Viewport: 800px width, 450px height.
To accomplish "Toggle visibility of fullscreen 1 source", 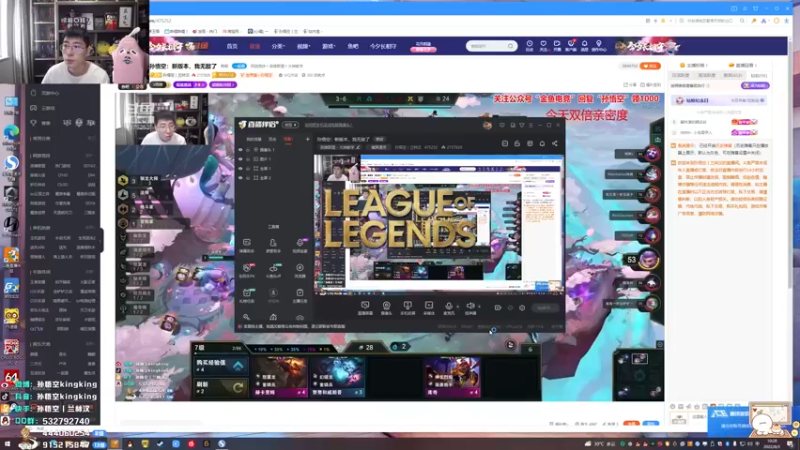I will [240, 168].
